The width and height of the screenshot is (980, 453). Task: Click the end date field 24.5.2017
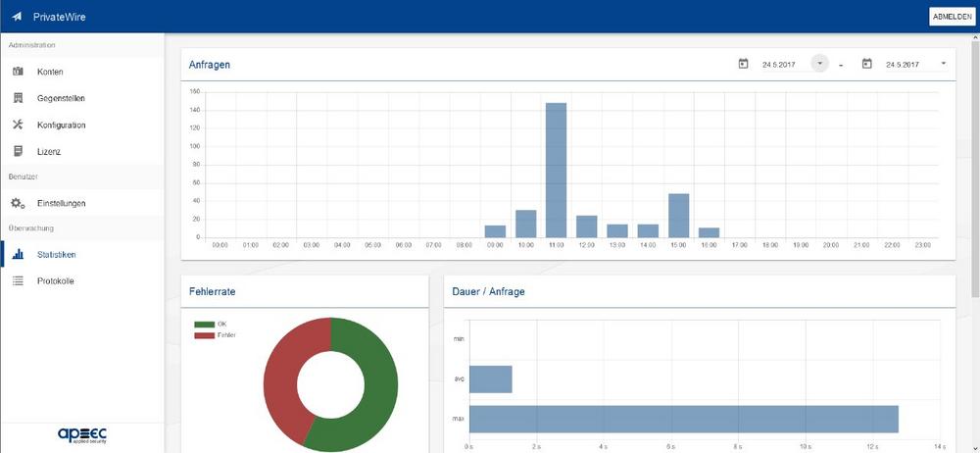coord(902,65)
